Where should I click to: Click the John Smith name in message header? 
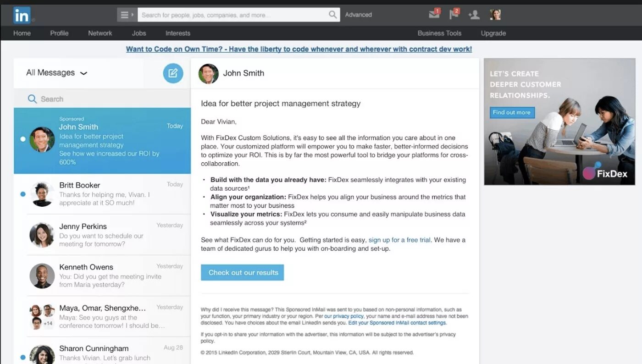[x=244, y=73]
